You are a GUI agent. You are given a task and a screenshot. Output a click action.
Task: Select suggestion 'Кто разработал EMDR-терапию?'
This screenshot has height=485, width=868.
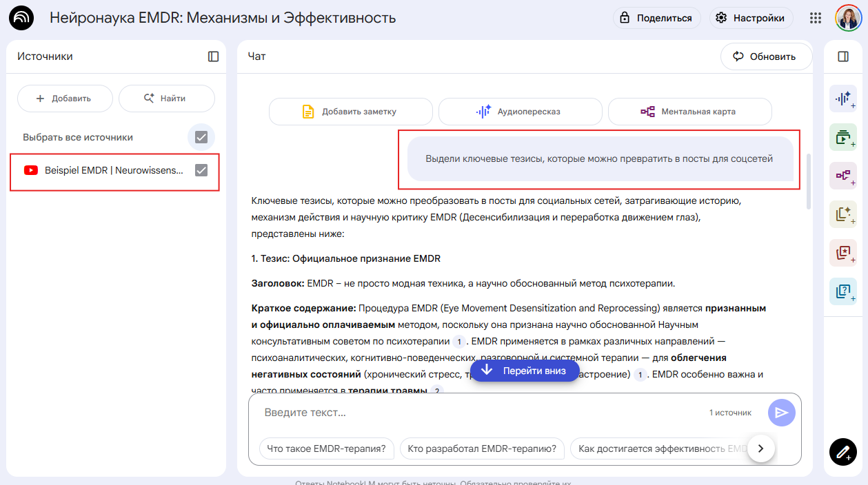482,448
